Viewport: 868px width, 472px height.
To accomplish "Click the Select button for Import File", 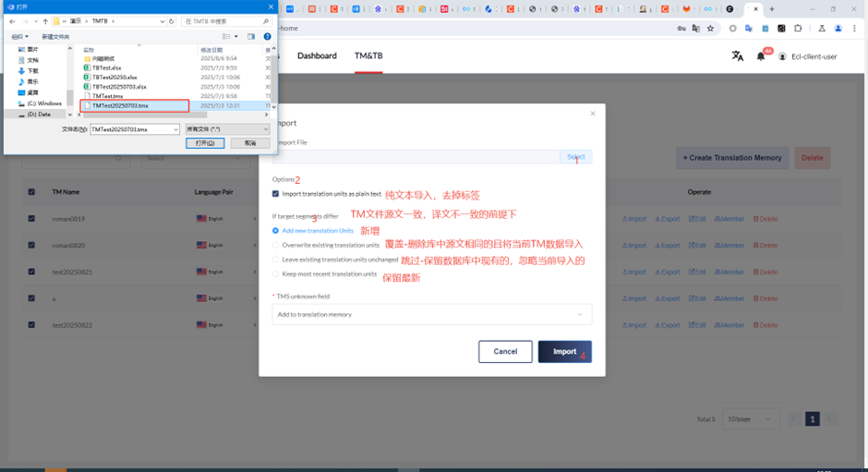I will pyautogui.click(x=575, y=158).
